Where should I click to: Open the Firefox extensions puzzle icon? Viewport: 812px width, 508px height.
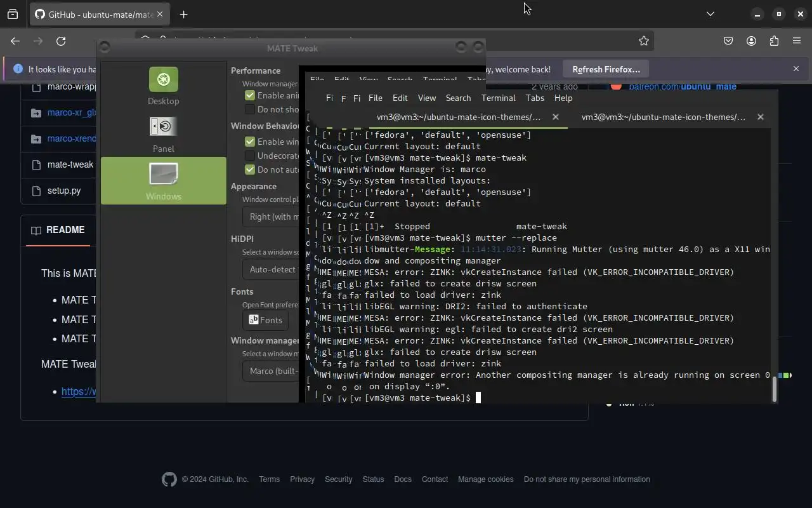click(x=774, y=41)
